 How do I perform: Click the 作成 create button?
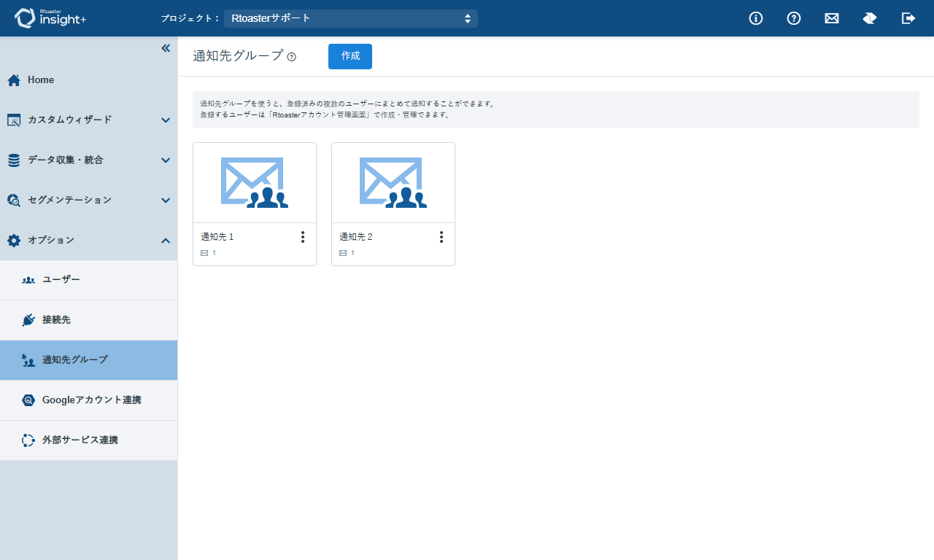[x=350, y=56]
